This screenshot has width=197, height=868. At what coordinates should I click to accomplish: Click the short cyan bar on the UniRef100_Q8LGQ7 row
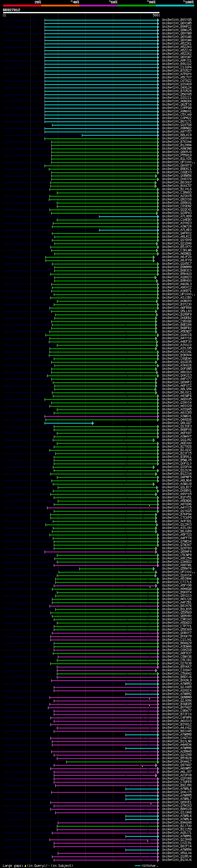click(x=69, y=423)
